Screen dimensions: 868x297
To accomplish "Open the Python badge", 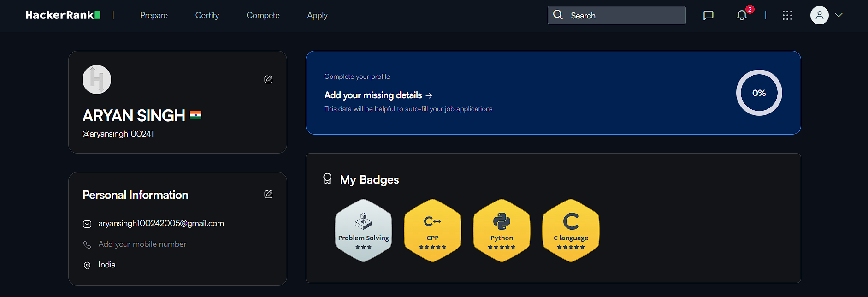I will pos(502,230).
